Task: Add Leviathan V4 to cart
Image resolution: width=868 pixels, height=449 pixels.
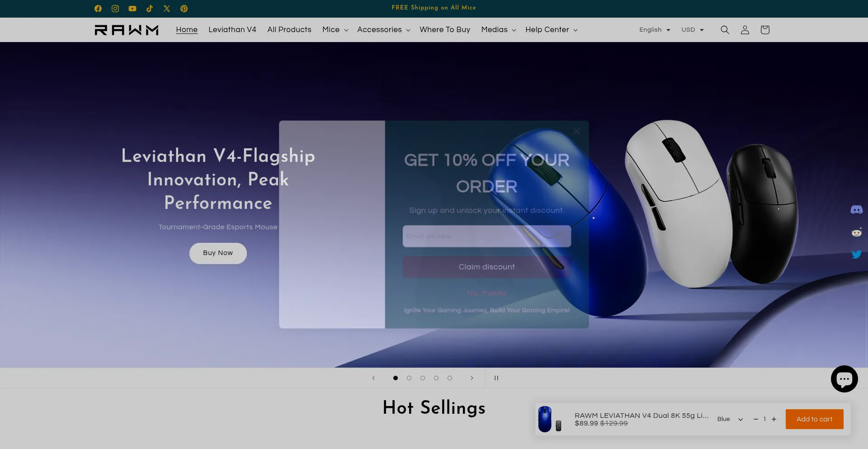Action: 814,419
